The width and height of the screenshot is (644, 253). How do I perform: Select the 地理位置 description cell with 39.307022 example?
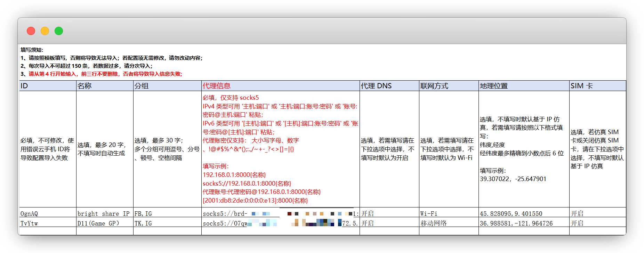[524, 149]
